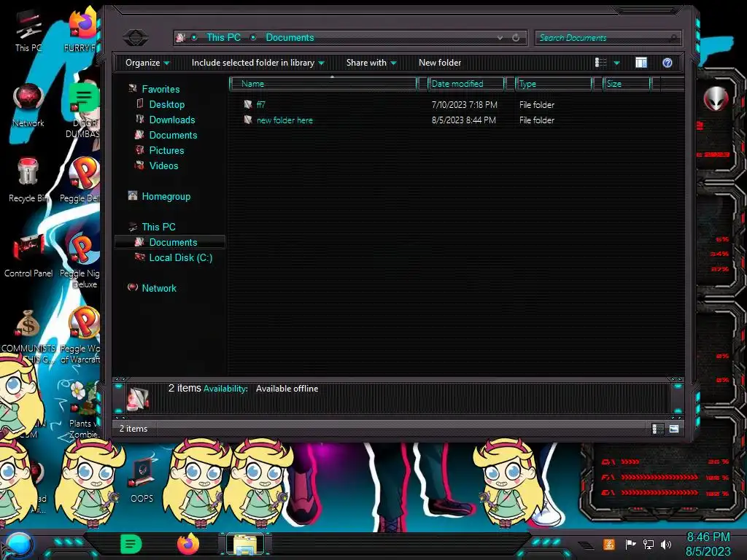Image resolution: width=747 pixels, height=560 pixels.
Task: Sort by the Type column header
Action: click(554, 84)
